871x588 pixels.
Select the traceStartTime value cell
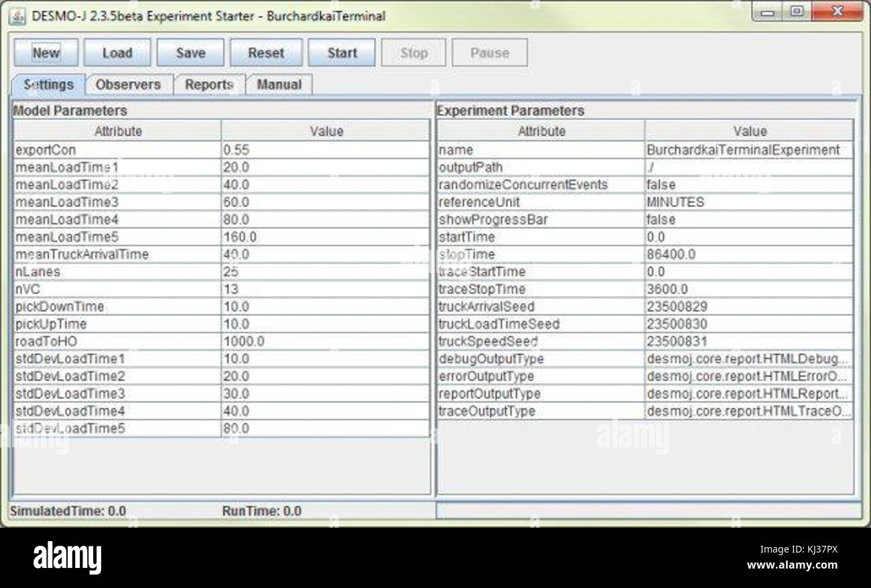tap(750, 272)
